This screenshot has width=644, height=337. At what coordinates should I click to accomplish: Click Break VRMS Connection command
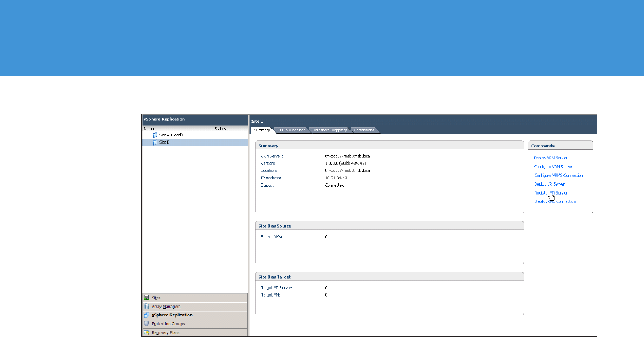click(x=555, y=202)
